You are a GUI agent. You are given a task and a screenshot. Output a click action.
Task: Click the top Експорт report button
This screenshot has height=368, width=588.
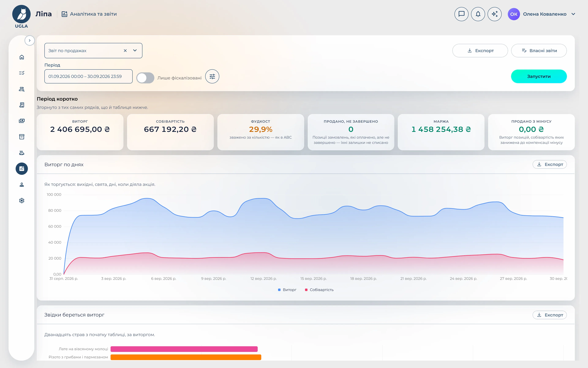[x=480, y=51]
